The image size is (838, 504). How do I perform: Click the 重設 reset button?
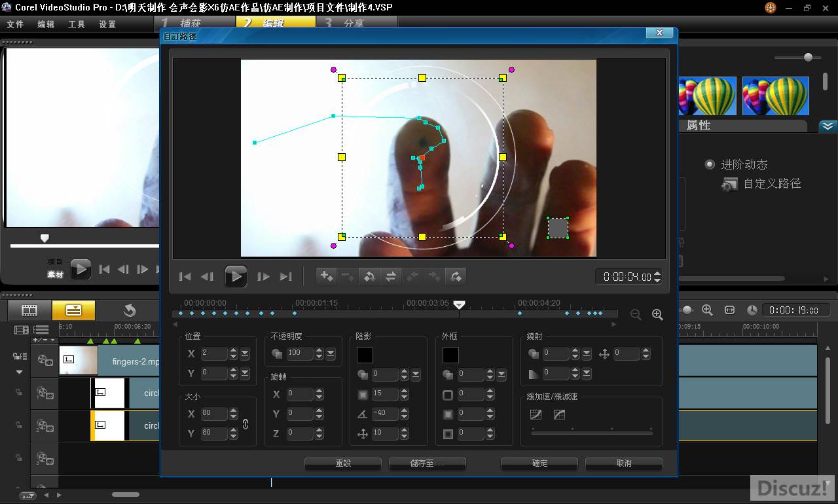coord(343,463)
